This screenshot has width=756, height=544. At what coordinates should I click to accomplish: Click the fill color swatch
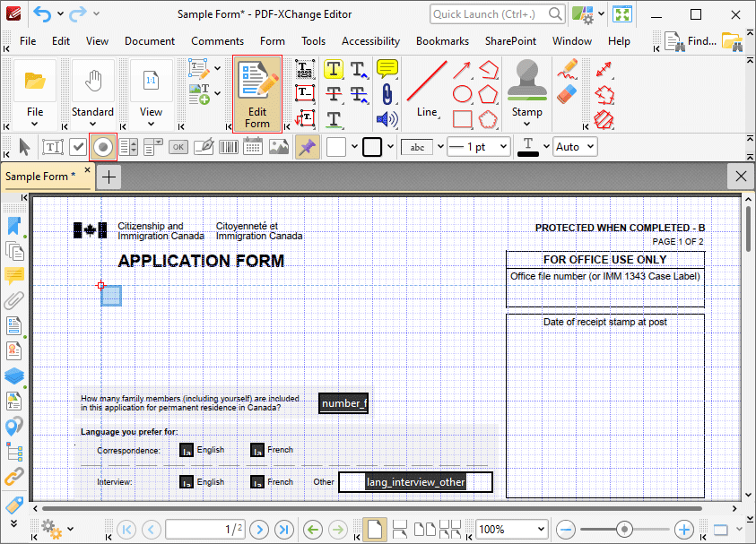tap(336, 147)
